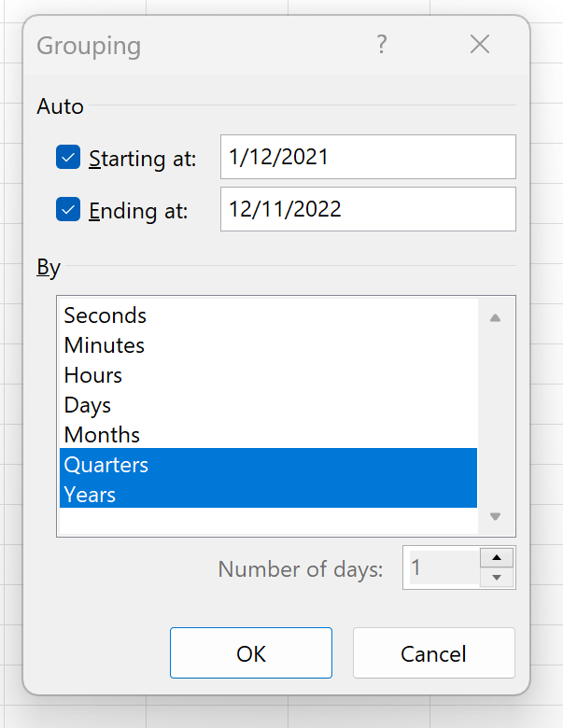Image resolution: width=563 pixels, height=728 pixels.
Task: Pick Days in the By list
Action: pyautogui.click(x=269, y=405)
